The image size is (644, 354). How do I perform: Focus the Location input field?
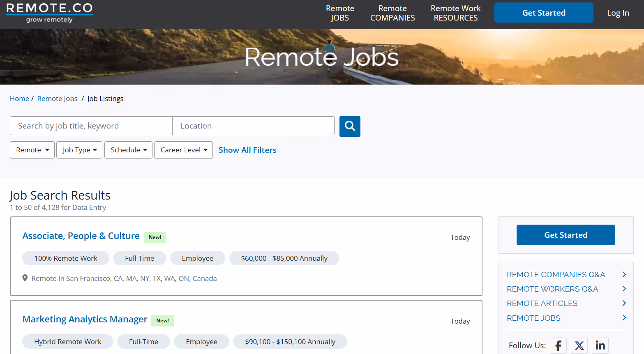[x=253, y=126]
